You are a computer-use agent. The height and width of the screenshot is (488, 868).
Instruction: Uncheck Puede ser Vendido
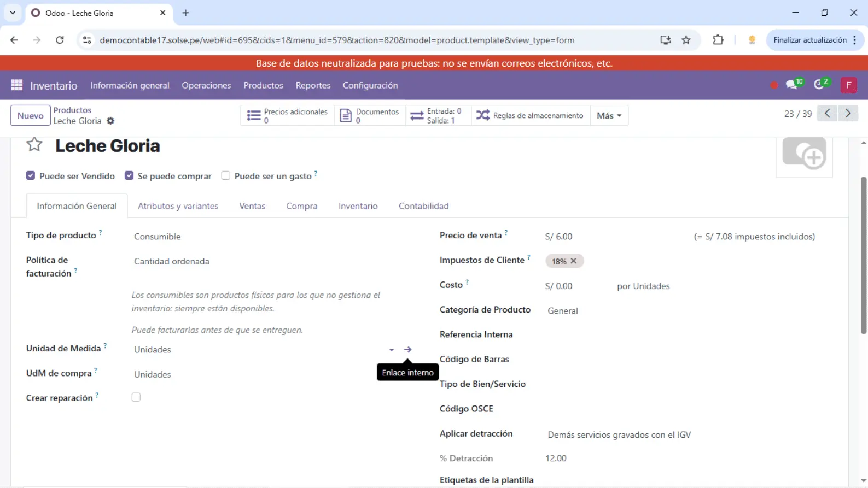pyautogui.click(x=31, y=175)
